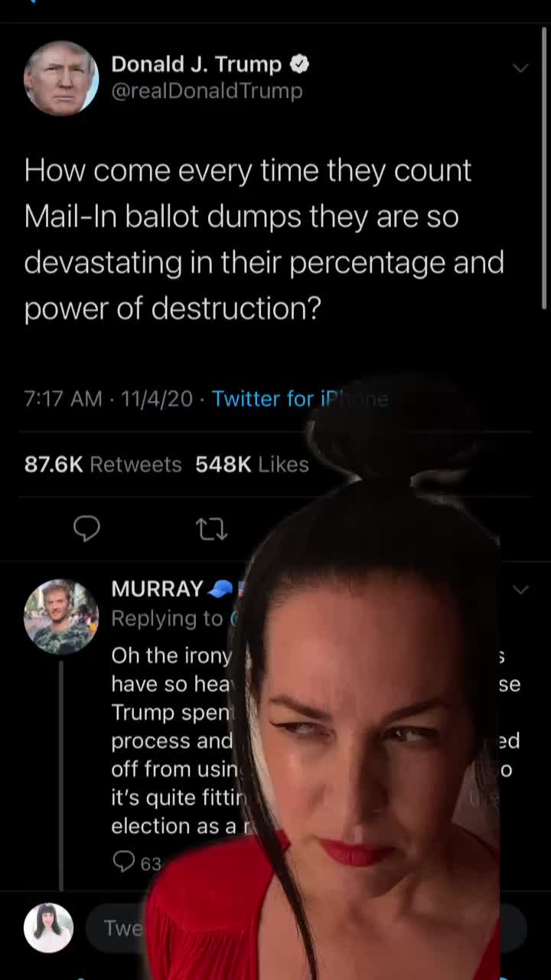Tap your own avatar by the reply box
The width and height of the screenshot is (551, 980).
tap(48, 928)
